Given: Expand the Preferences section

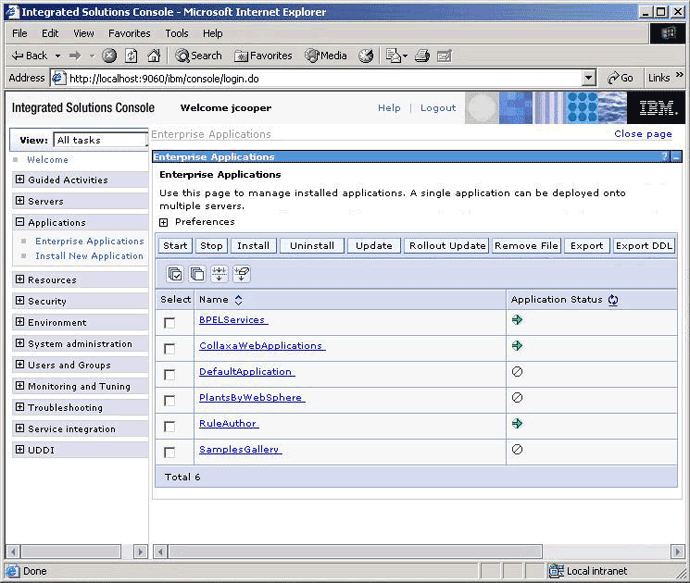Looking at the screenshot, I should [x=164, y=222].
